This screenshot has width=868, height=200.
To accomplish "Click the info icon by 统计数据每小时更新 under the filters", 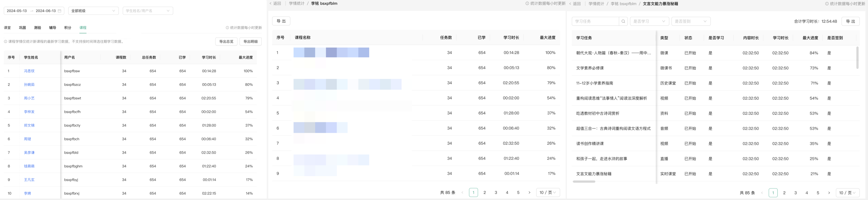I will 227,28.
